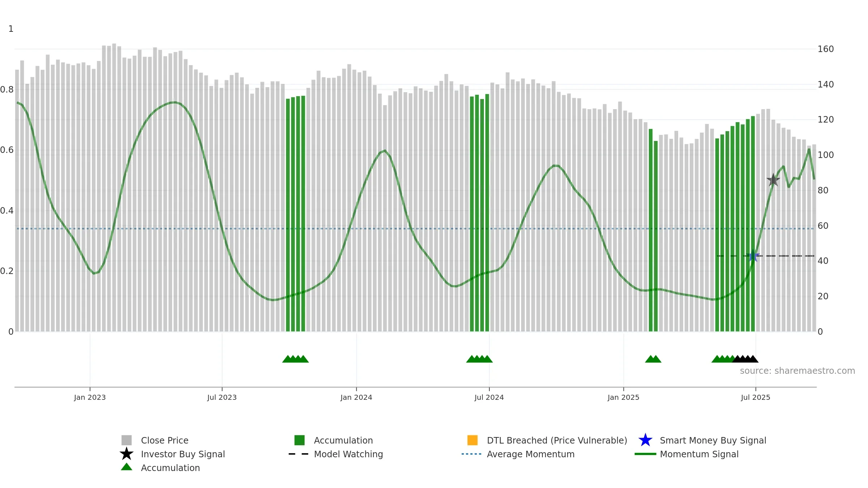Screen dimensions: 868x488
Task: Click the gray investor buy star on chart
Action: point(773,180)
